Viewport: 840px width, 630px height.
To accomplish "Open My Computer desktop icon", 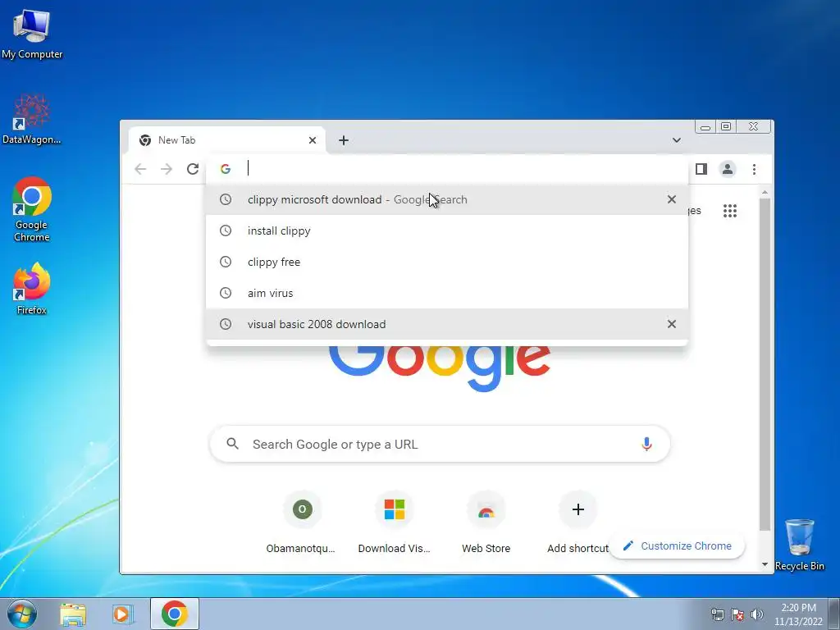I will coord(32,34).
